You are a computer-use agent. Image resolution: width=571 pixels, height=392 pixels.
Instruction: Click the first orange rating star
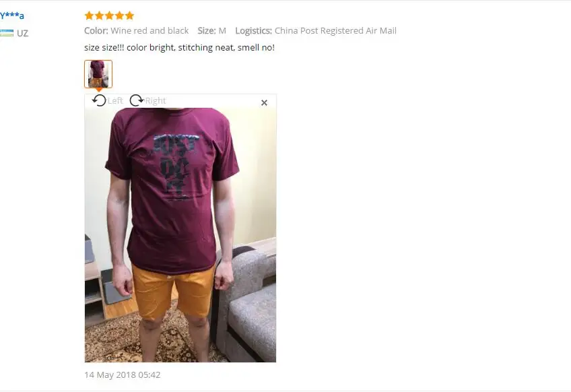point(89,15)
